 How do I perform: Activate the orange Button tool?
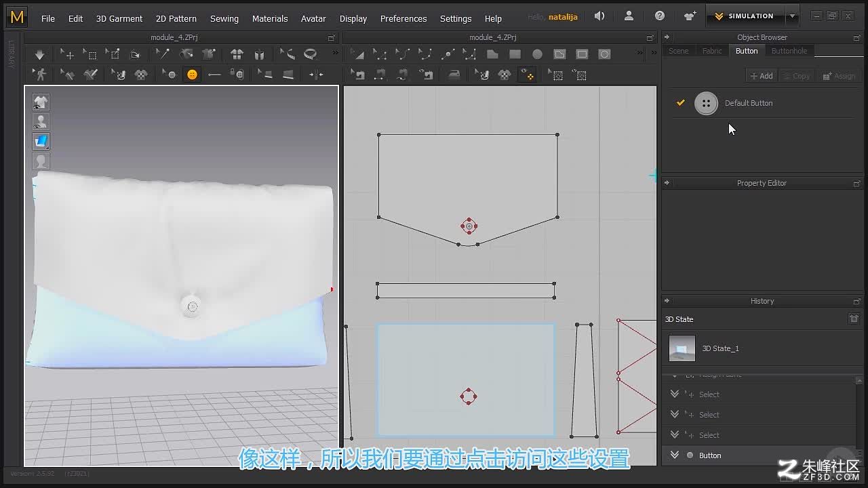click(193, 75)
